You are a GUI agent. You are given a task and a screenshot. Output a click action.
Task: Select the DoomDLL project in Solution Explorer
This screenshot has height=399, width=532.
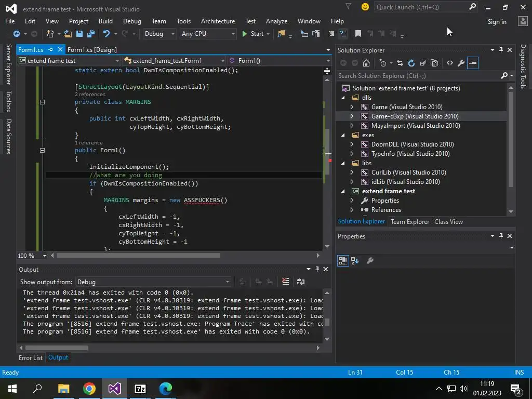412,144
